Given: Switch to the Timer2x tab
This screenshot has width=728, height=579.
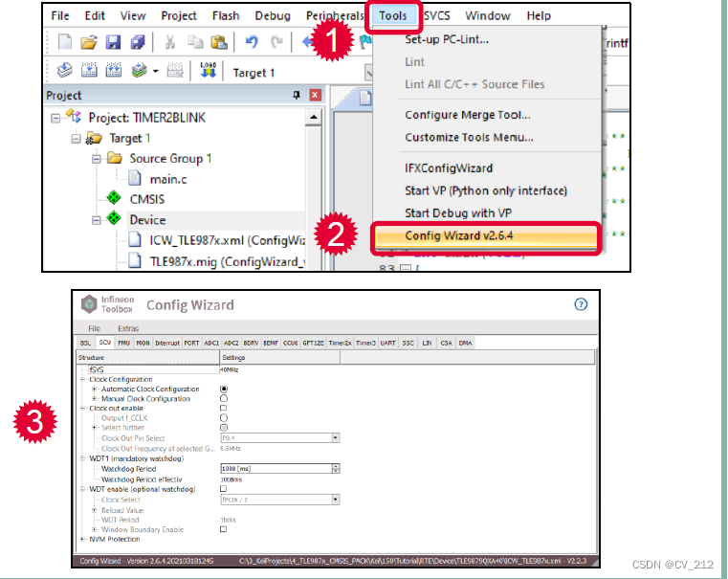Looking at the screenshot, I should [x=340, y=344].
